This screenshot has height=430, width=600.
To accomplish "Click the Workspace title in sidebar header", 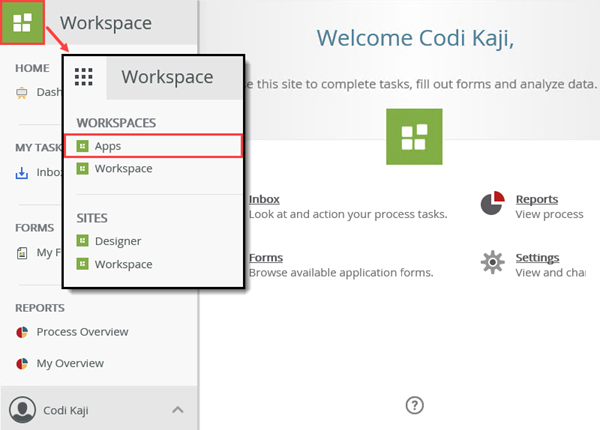I will (106, 23).
